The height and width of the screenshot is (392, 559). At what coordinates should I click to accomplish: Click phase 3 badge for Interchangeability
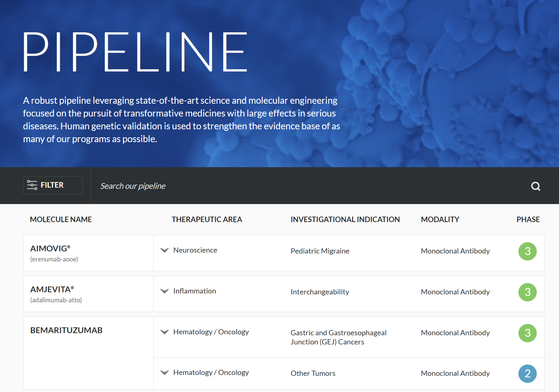click(x=528, y=292)
